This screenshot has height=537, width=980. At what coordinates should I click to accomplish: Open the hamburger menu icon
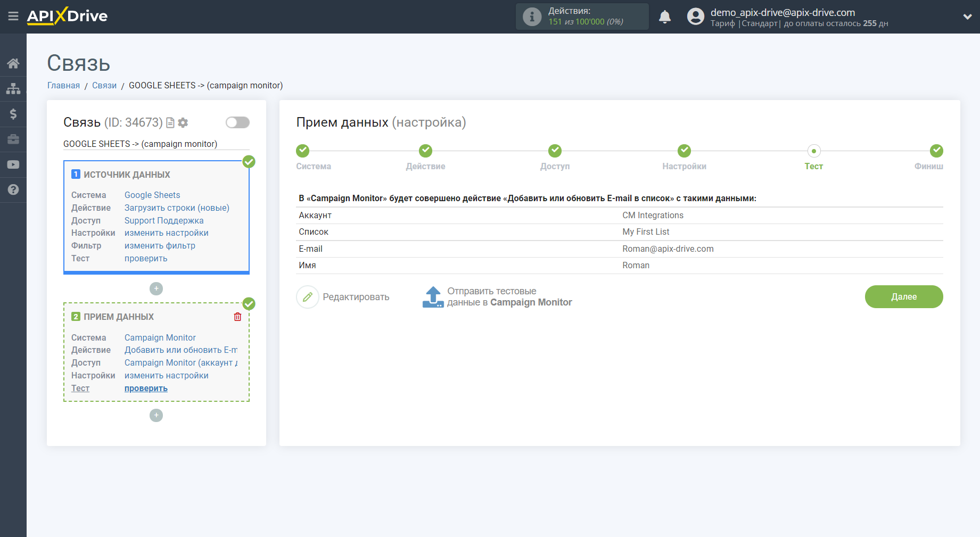(13, 16)
